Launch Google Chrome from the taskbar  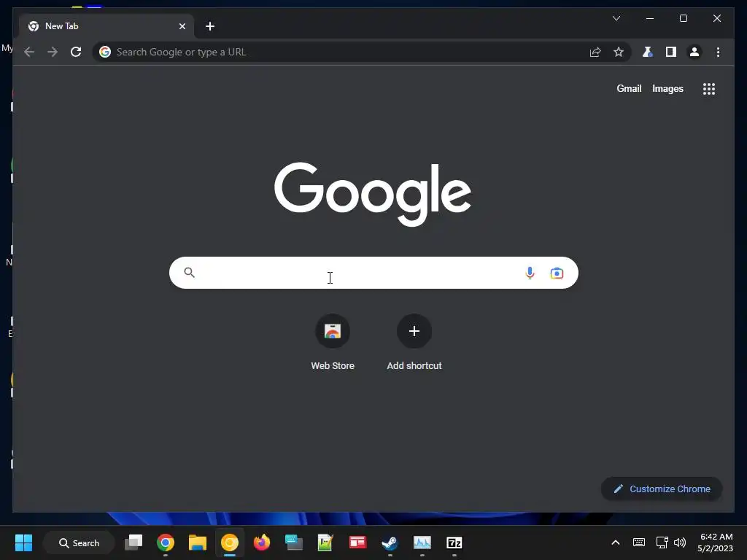coord(166,542)
